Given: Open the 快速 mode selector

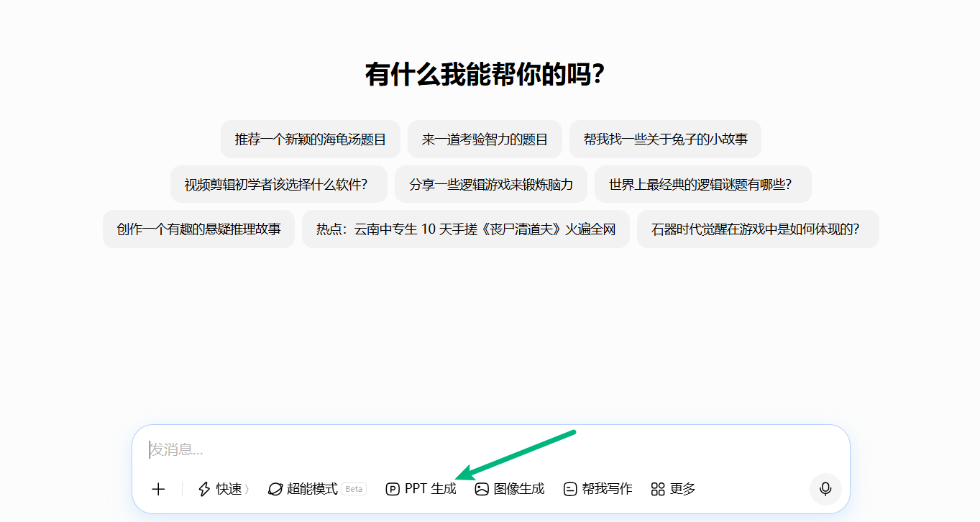Looking at the screenshot, I should click(x=224, y=489).
